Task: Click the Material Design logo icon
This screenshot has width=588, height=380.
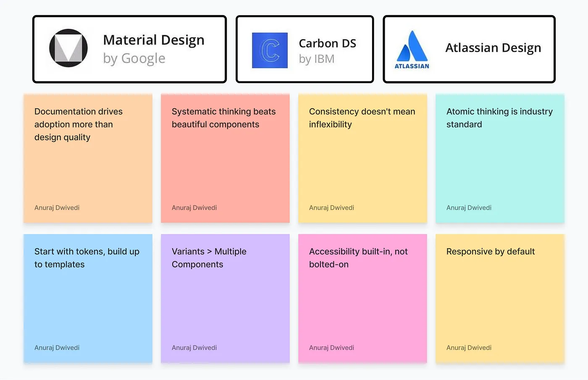Action: click(68, 48)
